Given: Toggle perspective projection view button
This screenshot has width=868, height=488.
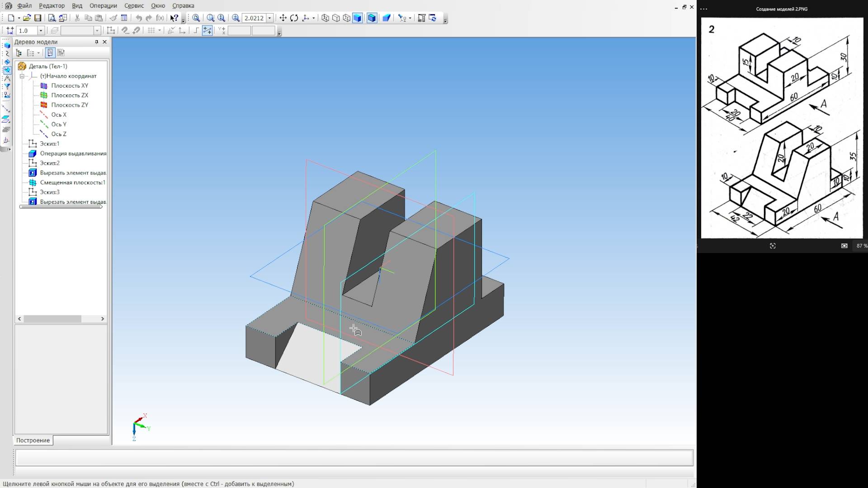Looking at the screenshot, I should click(x=387, y=18).
